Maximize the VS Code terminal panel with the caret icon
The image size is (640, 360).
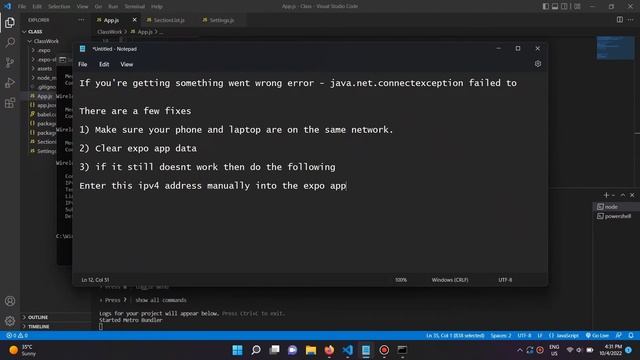622,195
